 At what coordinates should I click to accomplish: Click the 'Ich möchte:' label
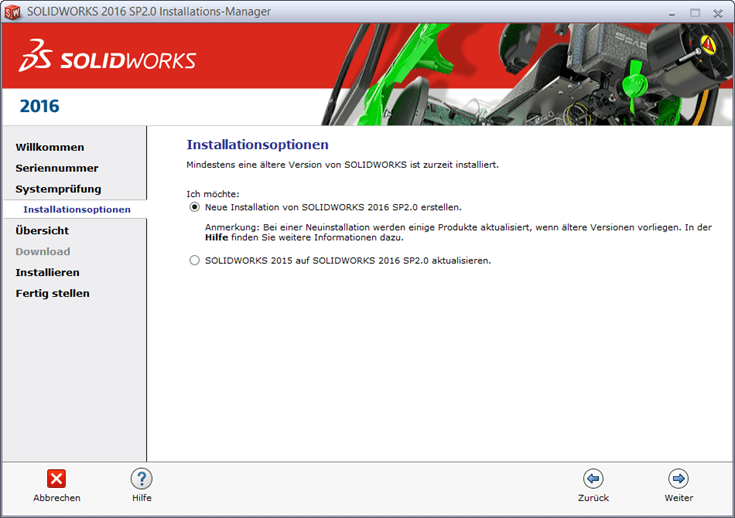coord(213,194)
